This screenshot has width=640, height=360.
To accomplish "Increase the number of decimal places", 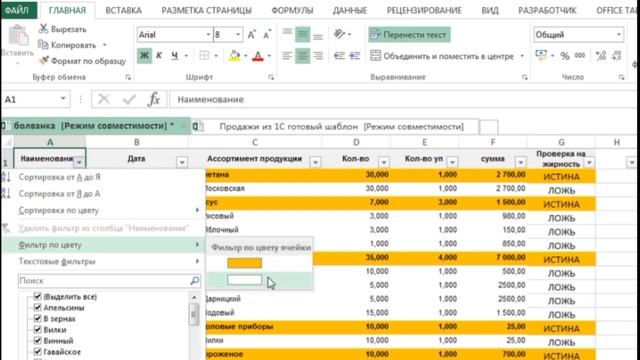I will point(601,56).
